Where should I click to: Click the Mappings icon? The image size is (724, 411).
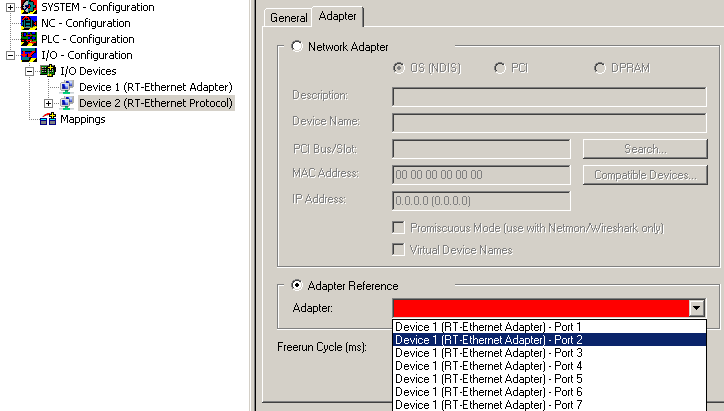[x=48, y=119]
